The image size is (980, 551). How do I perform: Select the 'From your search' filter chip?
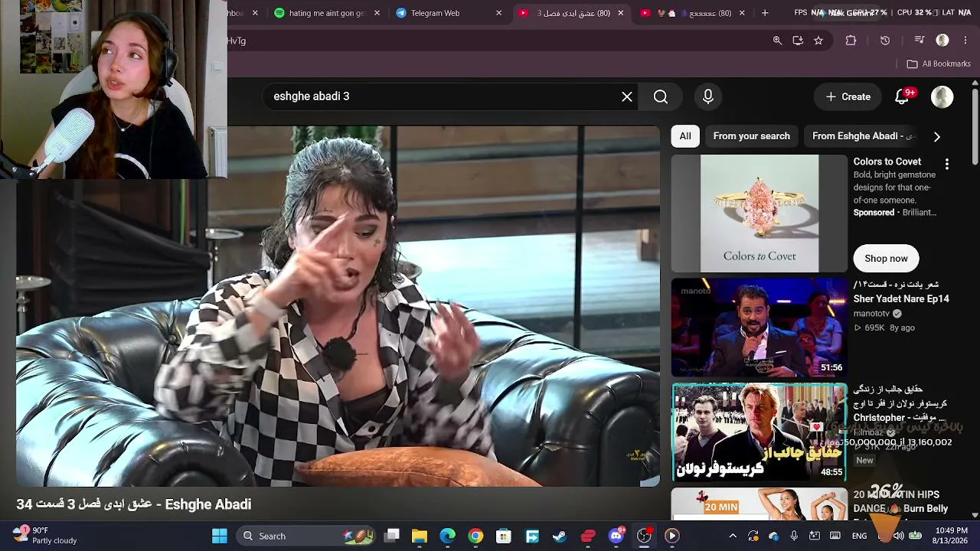(x=752, y=136)
